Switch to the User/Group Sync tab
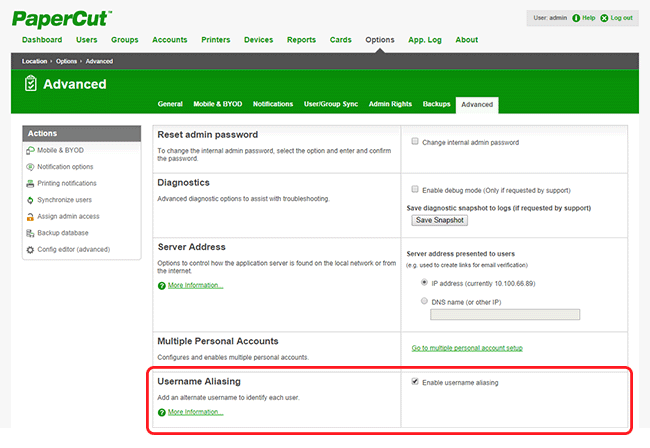 click(329, 104)
